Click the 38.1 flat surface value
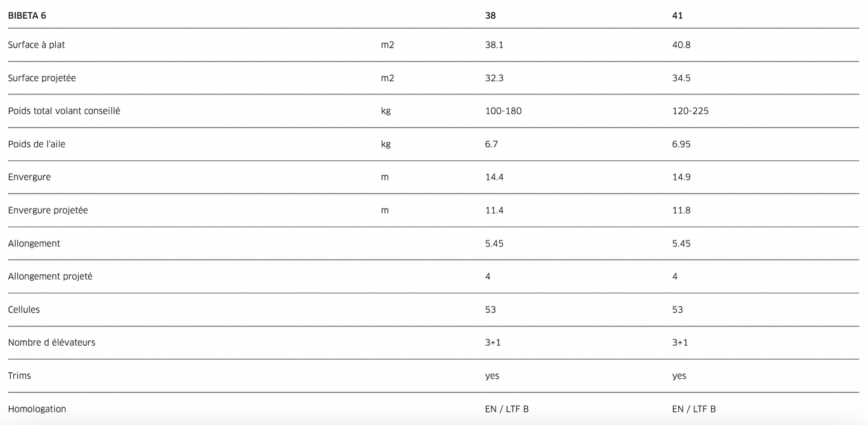 point(494,44)
